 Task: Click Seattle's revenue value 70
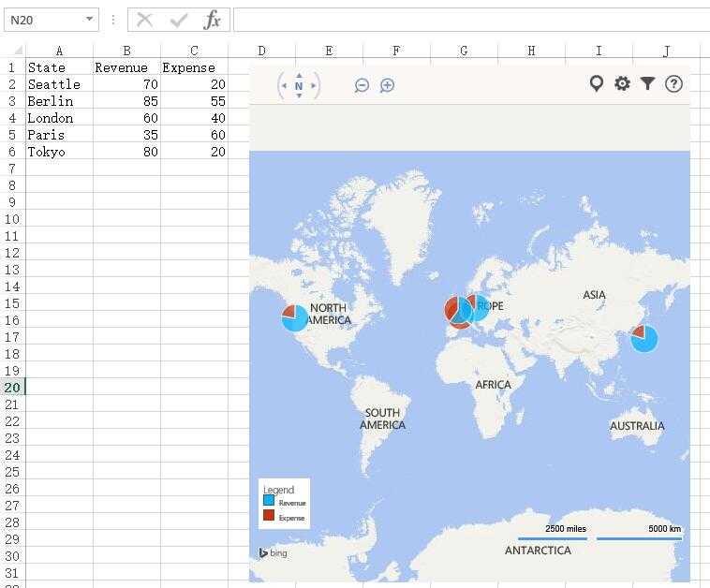tap(126, 84)
